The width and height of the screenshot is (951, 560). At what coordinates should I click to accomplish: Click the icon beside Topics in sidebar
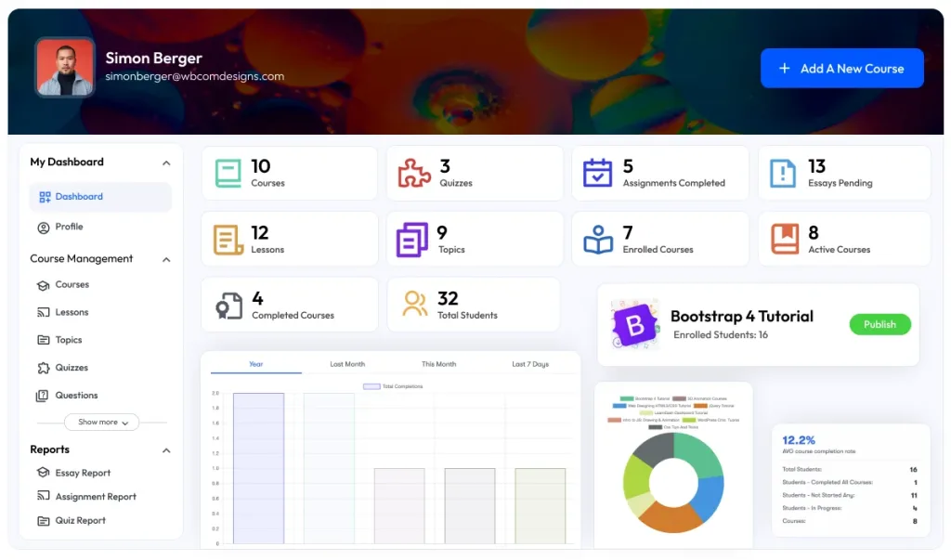click(x=44, y=340)
